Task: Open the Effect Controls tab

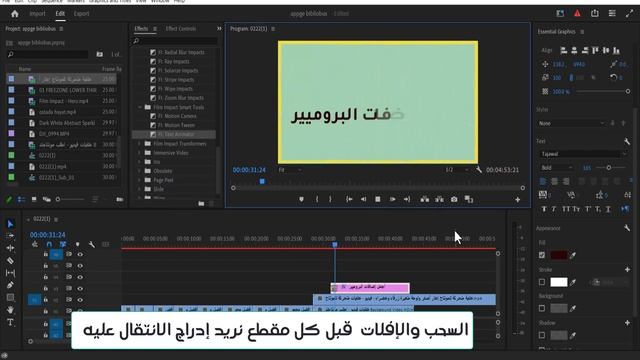Action: click(x=181, y=29)
